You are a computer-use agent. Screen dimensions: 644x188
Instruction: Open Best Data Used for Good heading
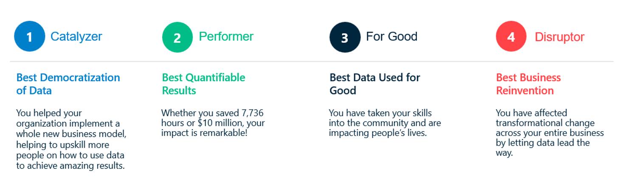[x=375, y=84]
